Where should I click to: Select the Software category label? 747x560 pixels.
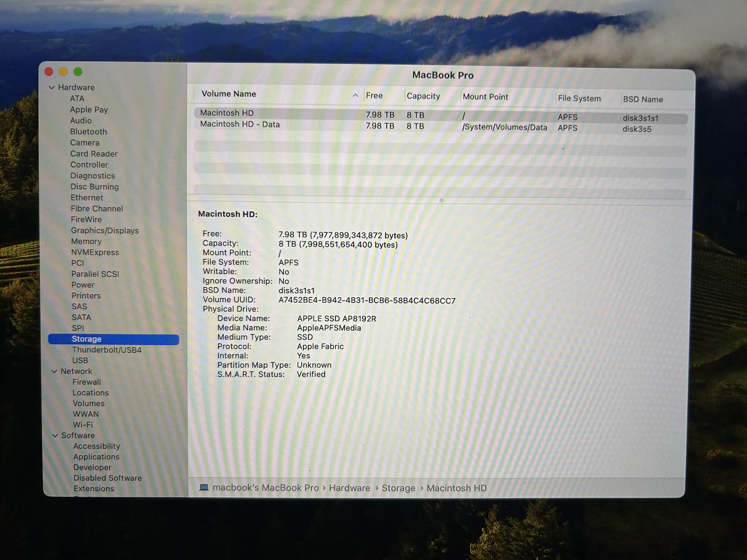click(78, 436)
